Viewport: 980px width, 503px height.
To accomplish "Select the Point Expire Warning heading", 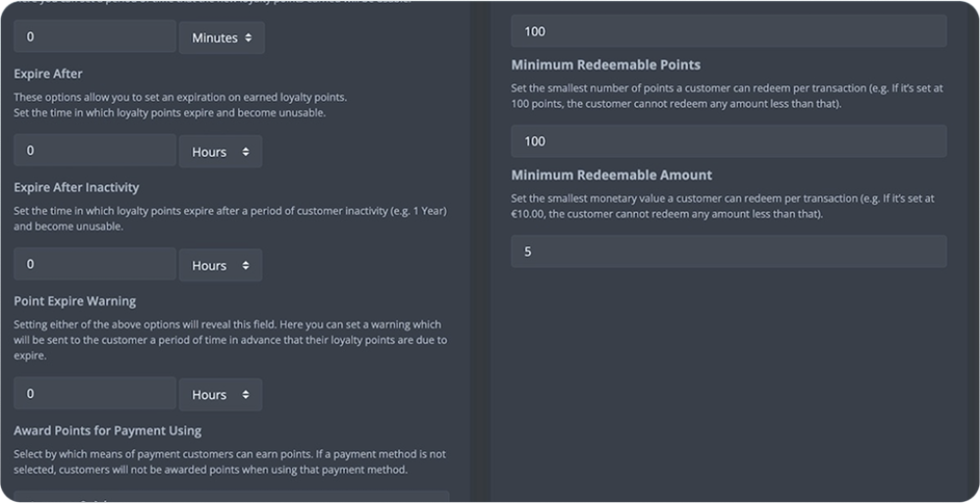I will coord(74,301).
